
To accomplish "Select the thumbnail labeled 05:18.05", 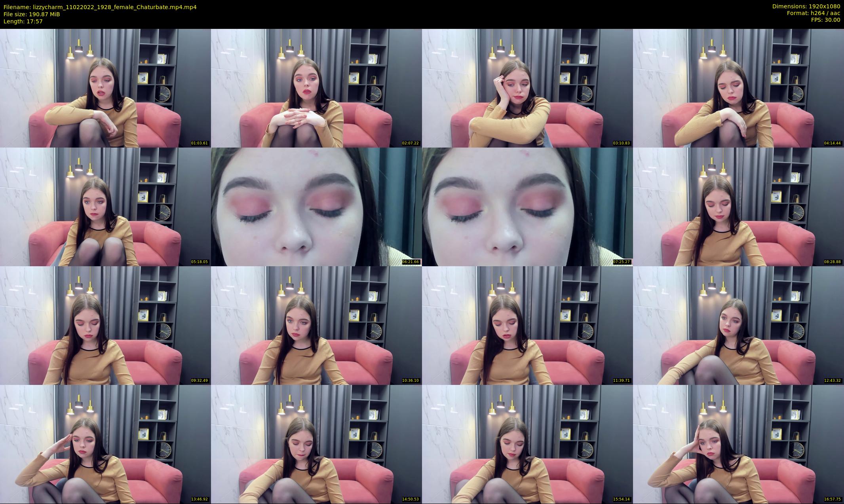I will coord(105,207).
